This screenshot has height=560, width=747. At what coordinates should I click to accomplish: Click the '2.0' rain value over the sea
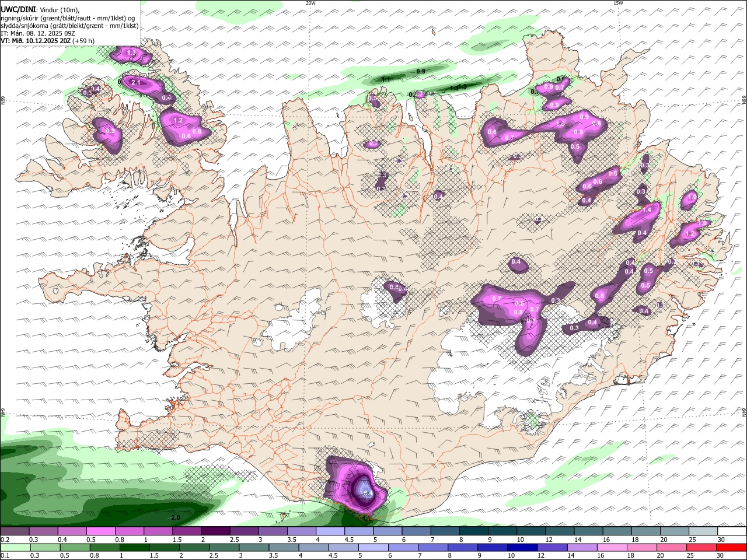[175, 517]
